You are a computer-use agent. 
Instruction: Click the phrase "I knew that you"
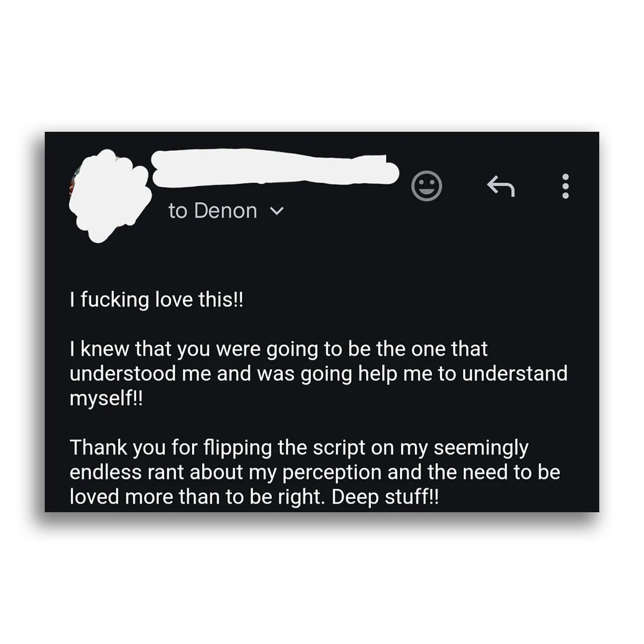pos(140,349)
